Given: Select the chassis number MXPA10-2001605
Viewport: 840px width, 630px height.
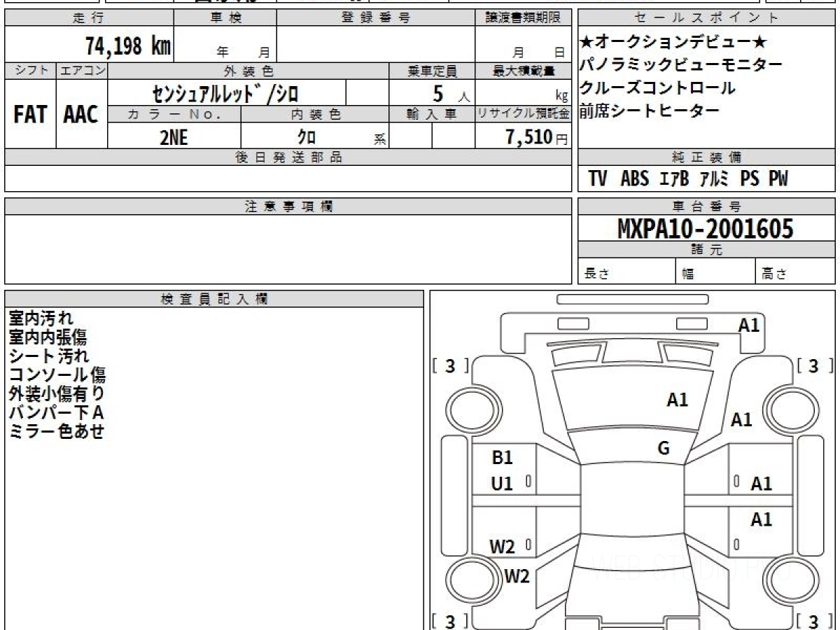Looking at the screenshot, I should (x=706, y=229).
